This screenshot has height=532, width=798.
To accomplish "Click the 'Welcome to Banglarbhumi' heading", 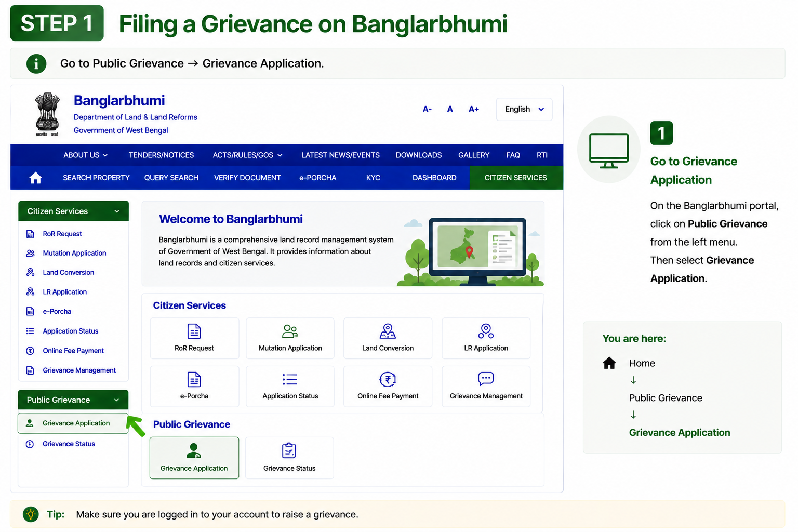I will tap(231, 219).
